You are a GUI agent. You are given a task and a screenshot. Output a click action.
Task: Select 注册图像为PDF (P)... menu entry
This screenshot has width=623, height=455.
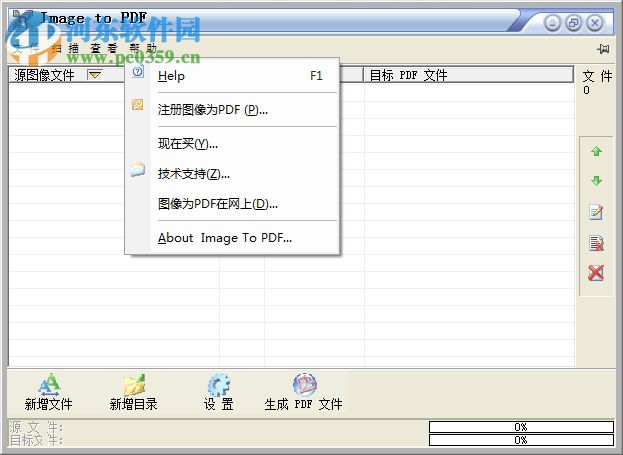point(232,110)
